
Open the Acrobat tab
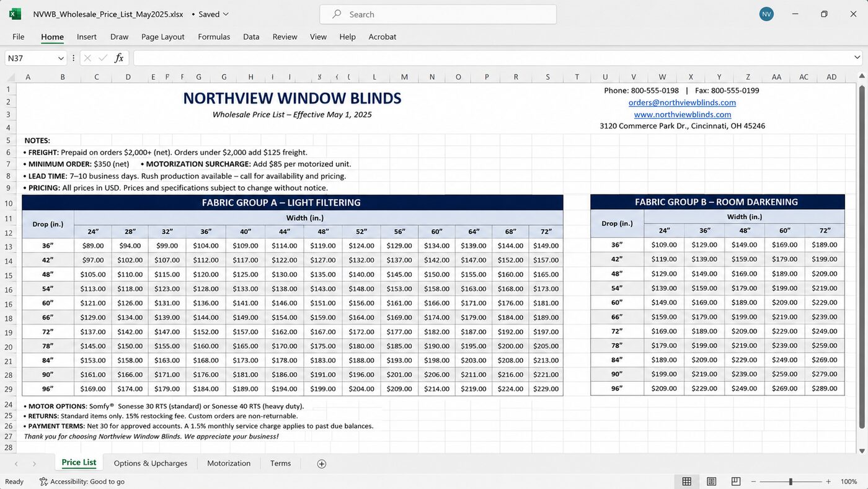(383, 37)
